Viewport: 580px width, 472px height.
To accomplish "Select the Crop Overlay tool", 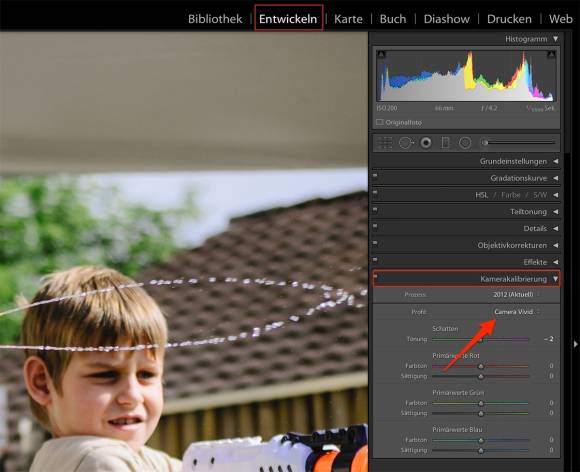I will (x=385, y=143).
